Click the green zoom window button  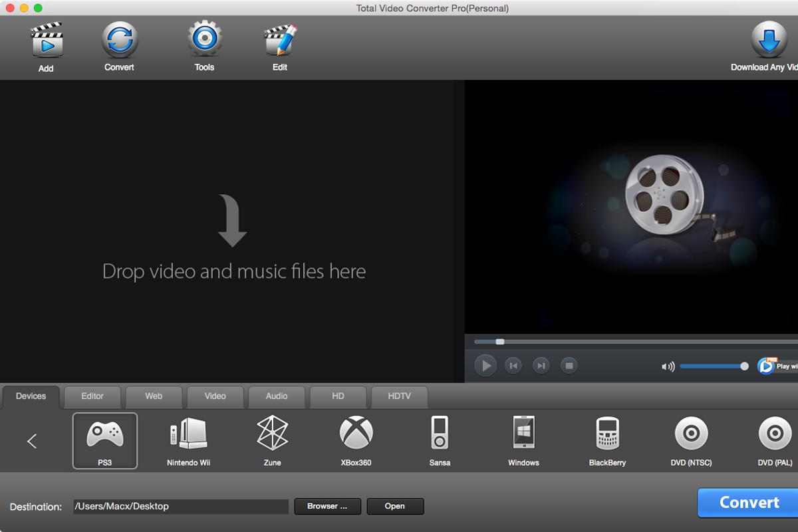click(x=38, y=8)
